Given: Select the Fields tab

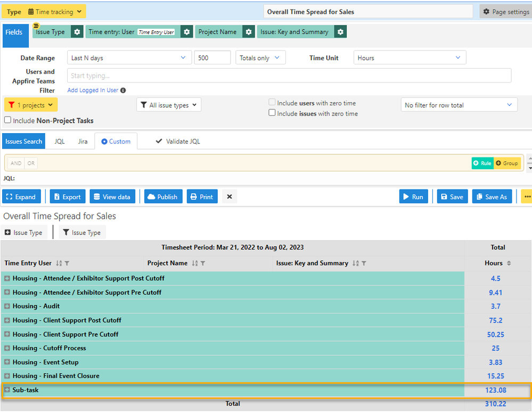Looking at the screenshot, I should click(x=15, y=36).
